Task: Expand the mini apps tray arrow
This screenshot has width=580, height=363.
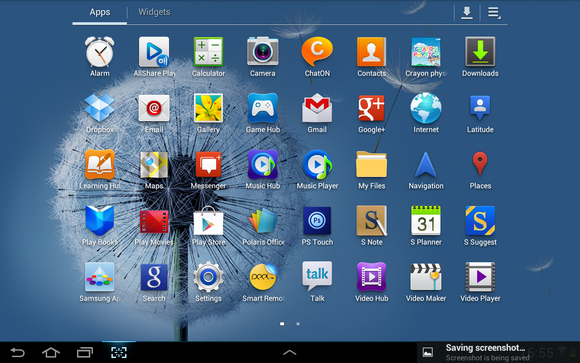Action: [290, 352]
